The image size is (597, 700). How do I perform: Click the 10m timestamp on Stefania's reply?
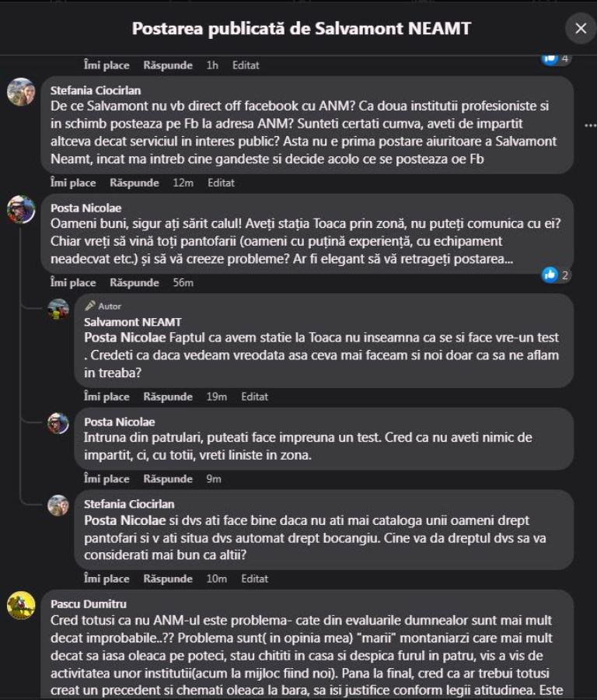click(217, 579)
